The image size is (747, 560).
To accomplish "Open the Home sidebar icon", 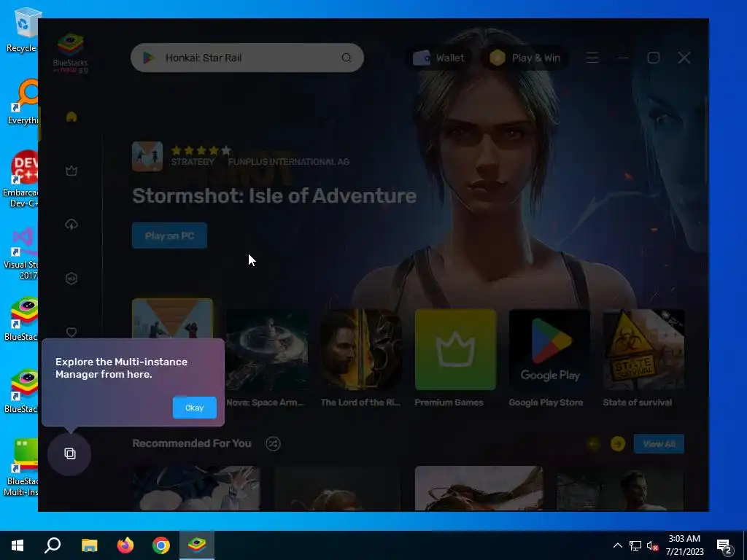I will point(71,117).
